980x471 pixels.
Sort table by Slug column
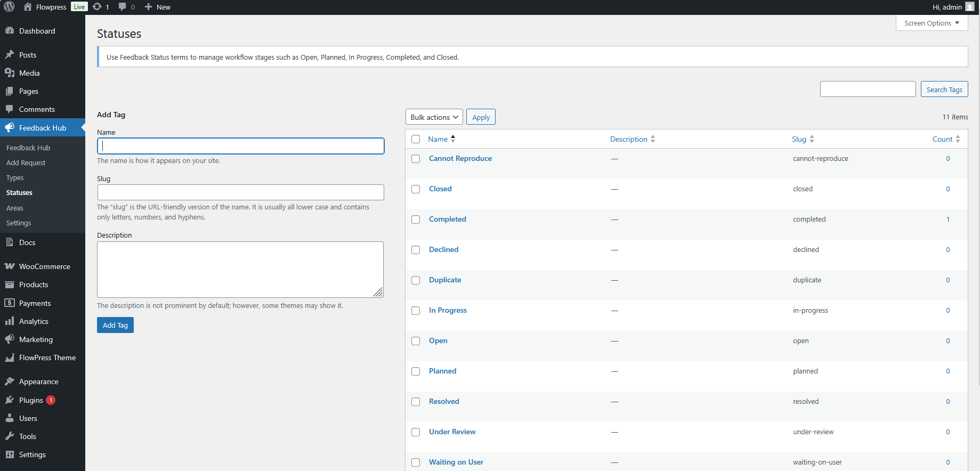[803, 139]
